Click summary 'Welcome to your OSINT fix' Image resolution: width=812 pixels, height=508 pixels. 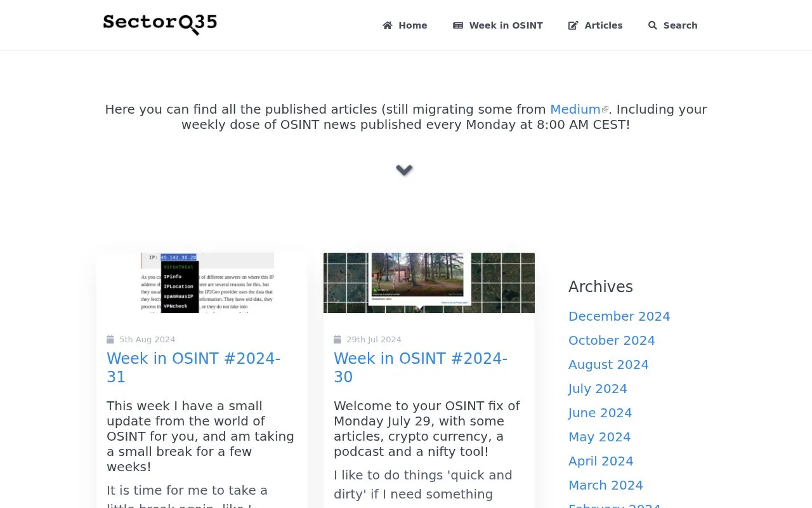pyautogui.click(x=427, y=429)
